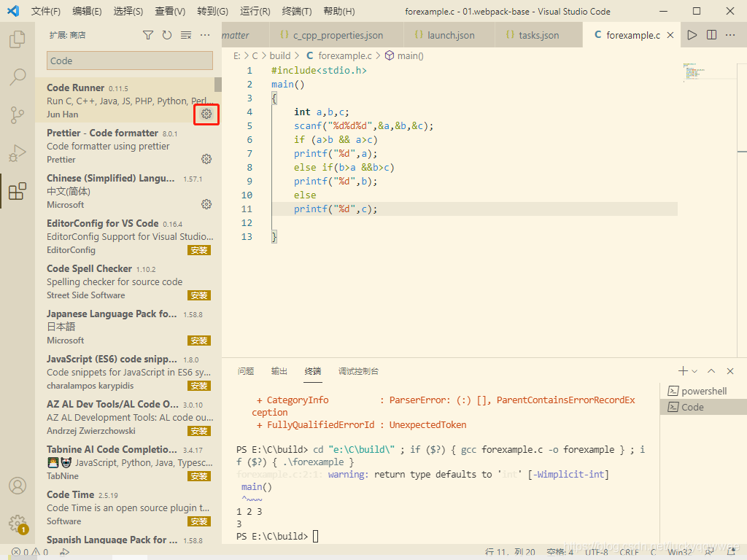Open the Search view in the activity bar
The image size is (747, 560).
pyautogui.click(x=18, y=77)
